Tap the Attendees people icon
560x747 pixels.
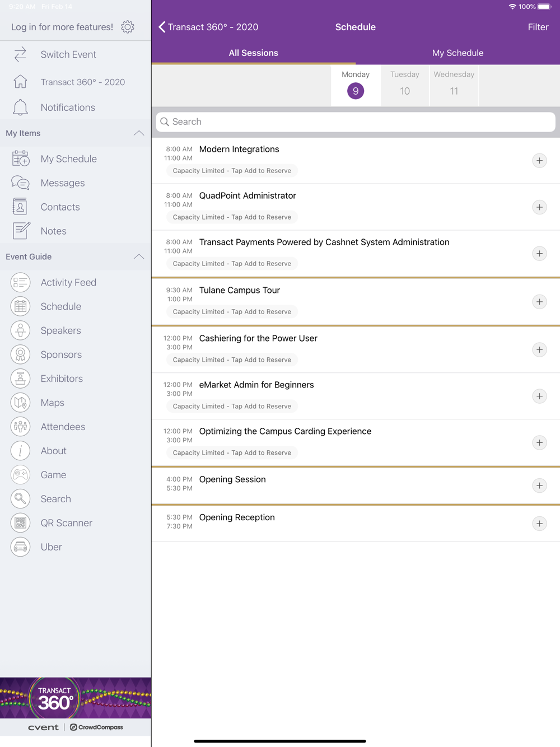(x=20, y=427)
